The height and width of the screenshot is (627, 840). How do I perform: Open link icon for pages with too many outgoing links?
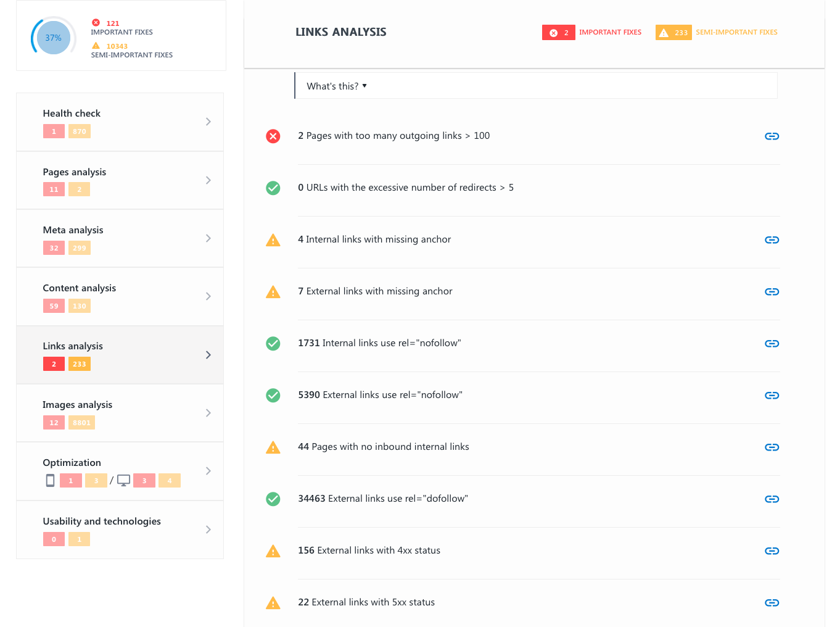[x=772, y=136]
